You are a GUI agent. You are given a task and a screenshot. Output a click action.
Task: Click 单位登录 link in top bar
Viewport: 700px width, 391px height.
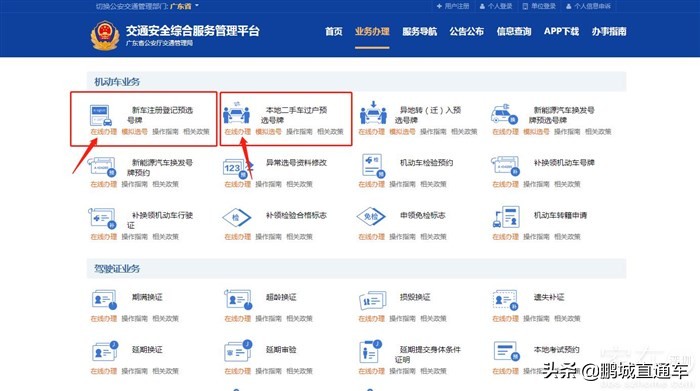539,6
